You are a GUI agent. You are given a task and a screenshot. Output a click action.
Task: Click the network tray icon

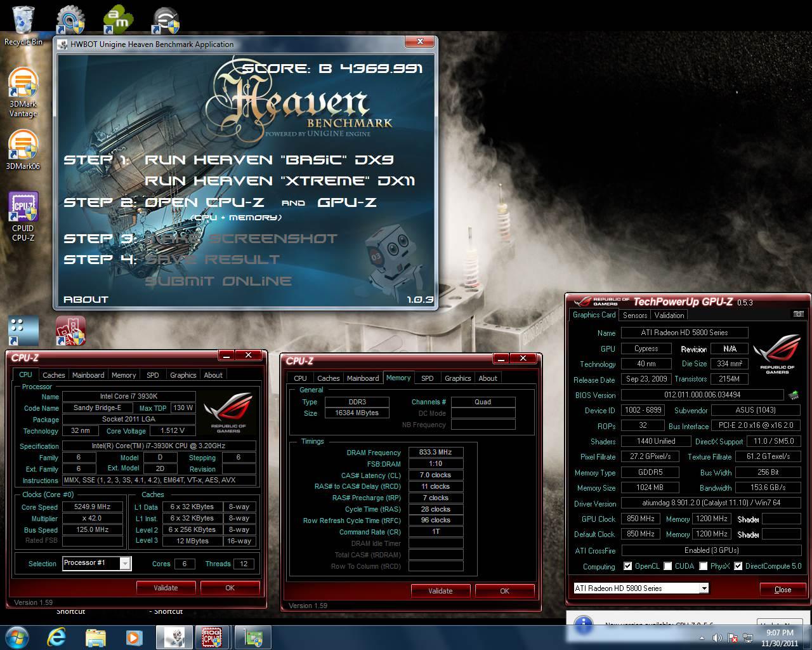[748, 638]
